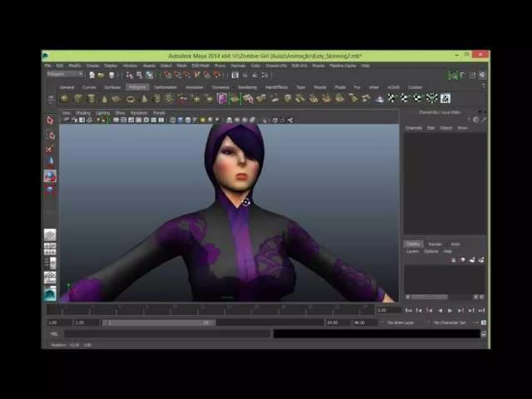Click the polygon sphere shelf icon
The height and width of the screenshot is (399, 532).
click(64, 99)
